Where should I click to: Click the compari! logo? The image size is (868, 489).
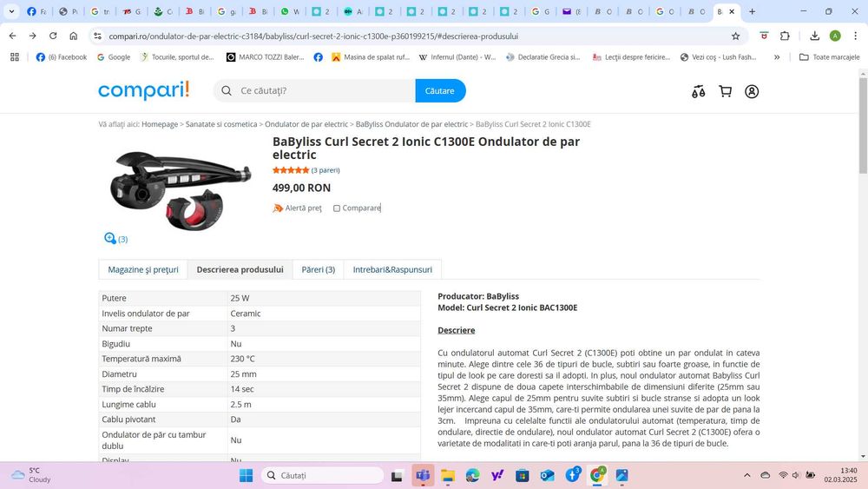click(x=144, y=90)
